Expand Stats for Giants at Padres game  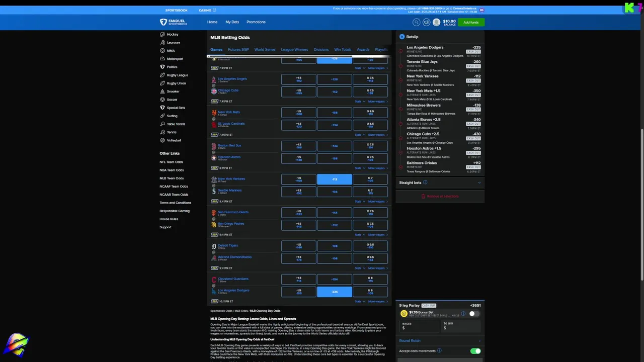[x=360, y=235]
